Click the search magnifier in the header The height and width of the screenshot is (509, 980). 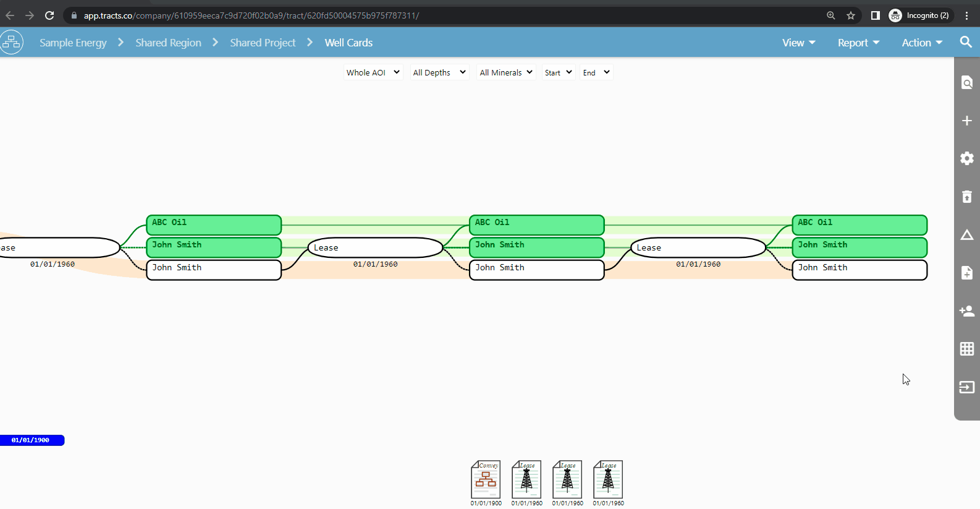coord(966,42)
